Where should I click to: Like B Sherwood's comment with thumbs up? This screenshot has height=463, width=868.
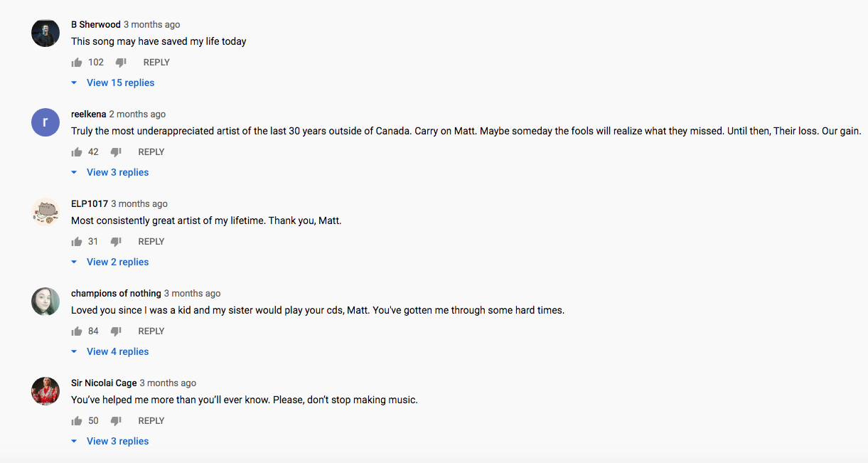[x=77, y=63]
